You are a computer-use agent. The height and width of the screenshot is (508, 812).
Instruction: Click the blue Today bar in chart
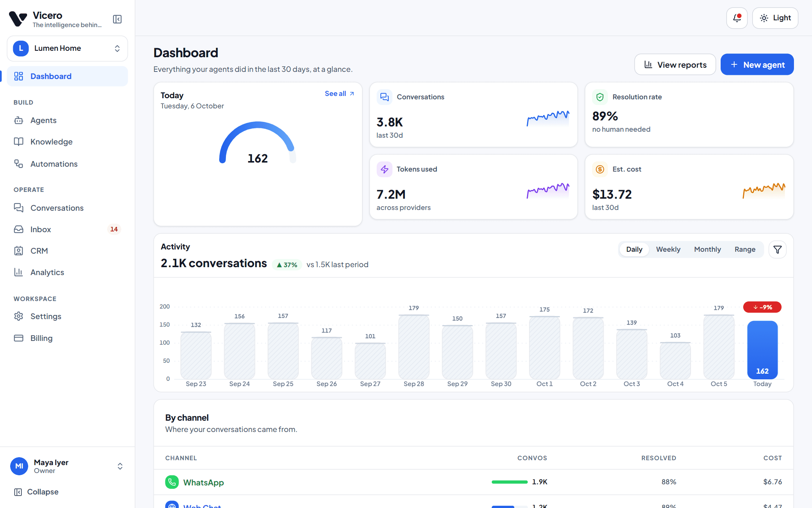click(762, 350)
